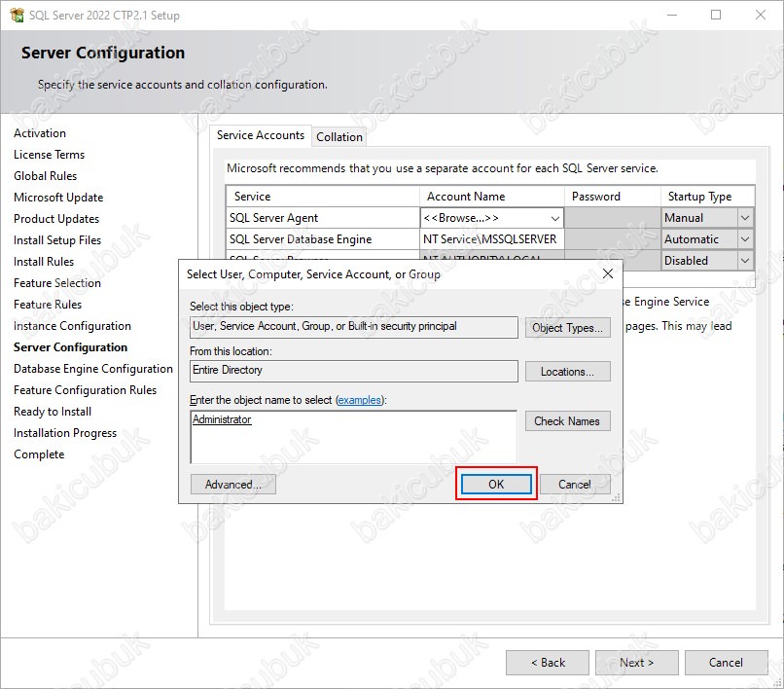Select the Service Accounts tab
This screenshot has height=689, width=784.
point(261,135)
